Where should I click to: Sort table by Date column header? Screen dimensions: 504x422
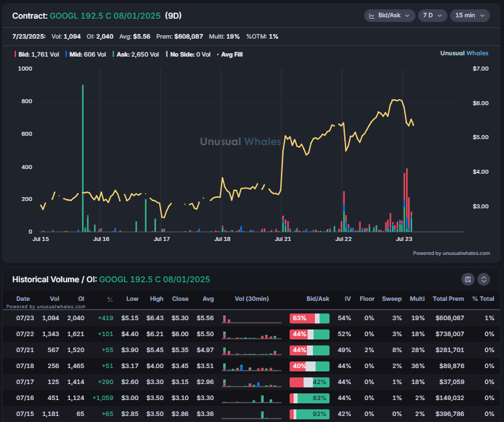23,299
